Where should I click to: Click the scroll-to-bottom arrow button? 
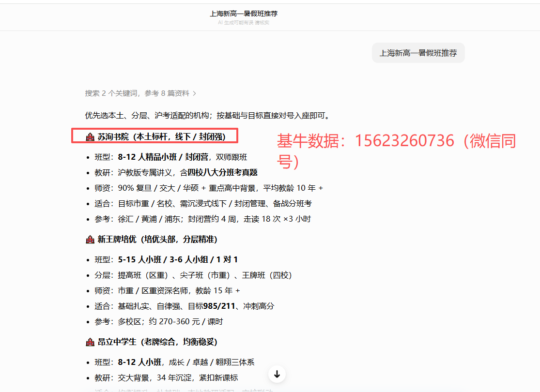[x=277, y=374]
